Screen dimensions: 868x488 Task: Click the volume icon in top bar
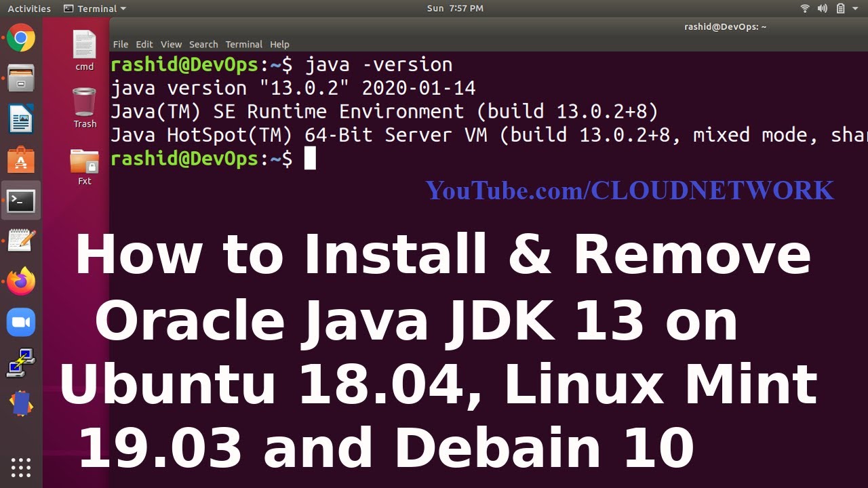pos(823,9)
